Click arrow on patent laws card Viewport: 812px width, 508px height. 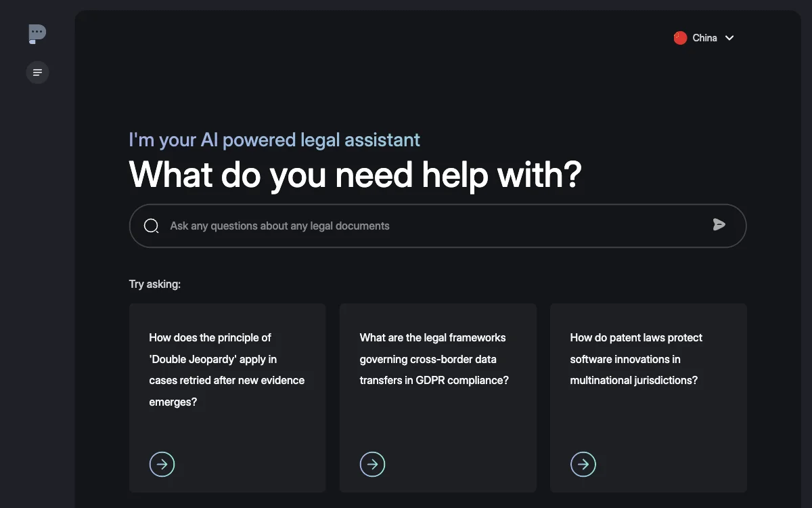pos(583,464)
